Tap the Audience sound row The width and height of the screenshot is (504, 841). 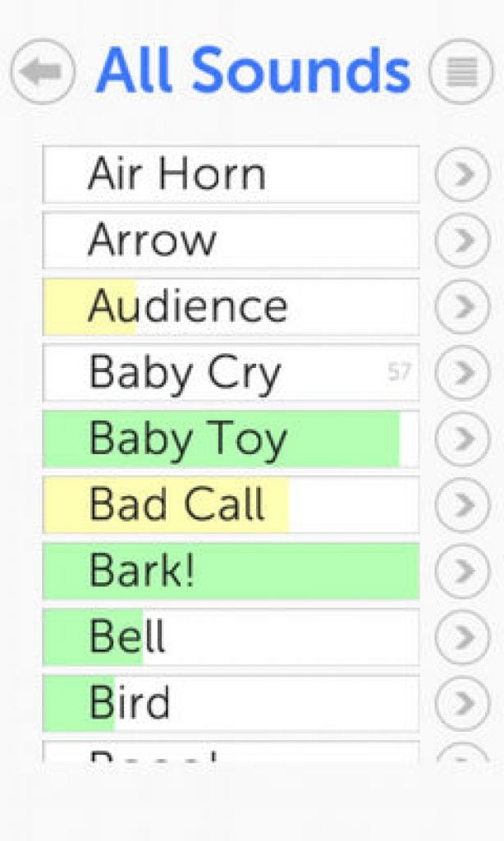[x=230, y=306]
